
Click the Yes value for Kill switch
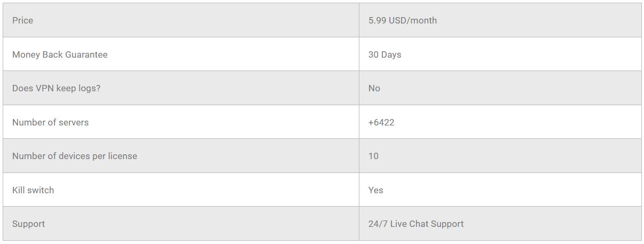[375, 190]
